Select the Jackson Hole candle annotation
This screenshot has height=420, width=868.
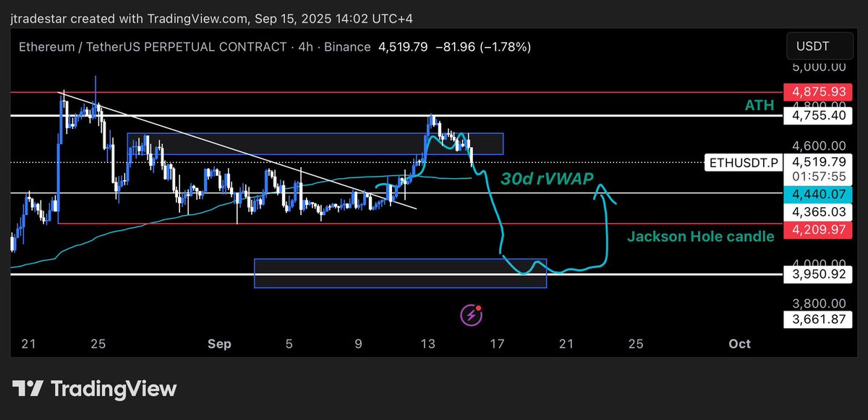(x=701, y=236)
